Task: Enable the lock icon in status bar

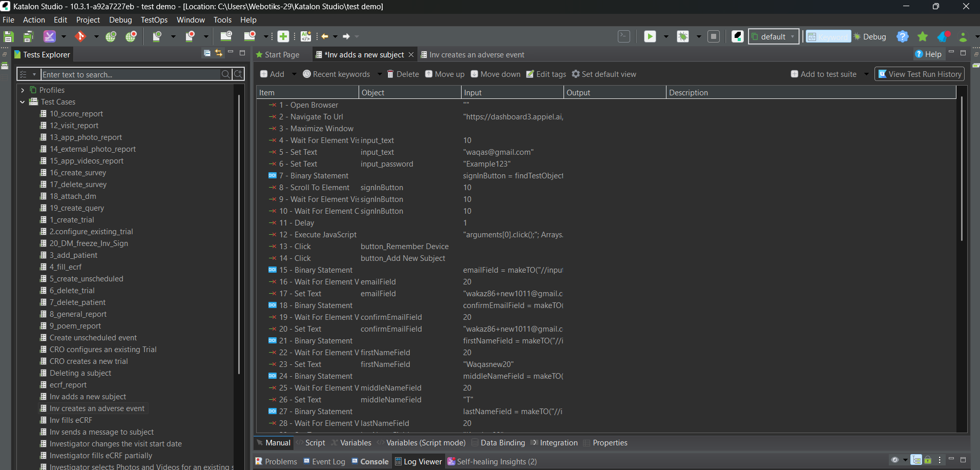Action: (928, 460)
